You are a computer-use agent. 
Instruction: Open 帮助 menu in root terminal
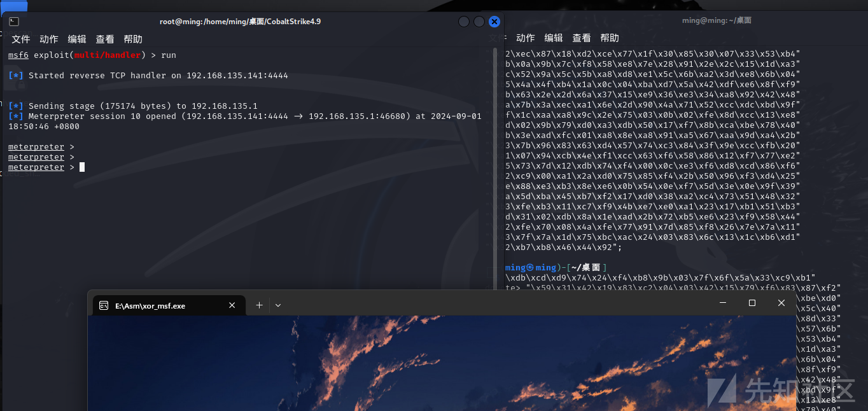[133, 39]
